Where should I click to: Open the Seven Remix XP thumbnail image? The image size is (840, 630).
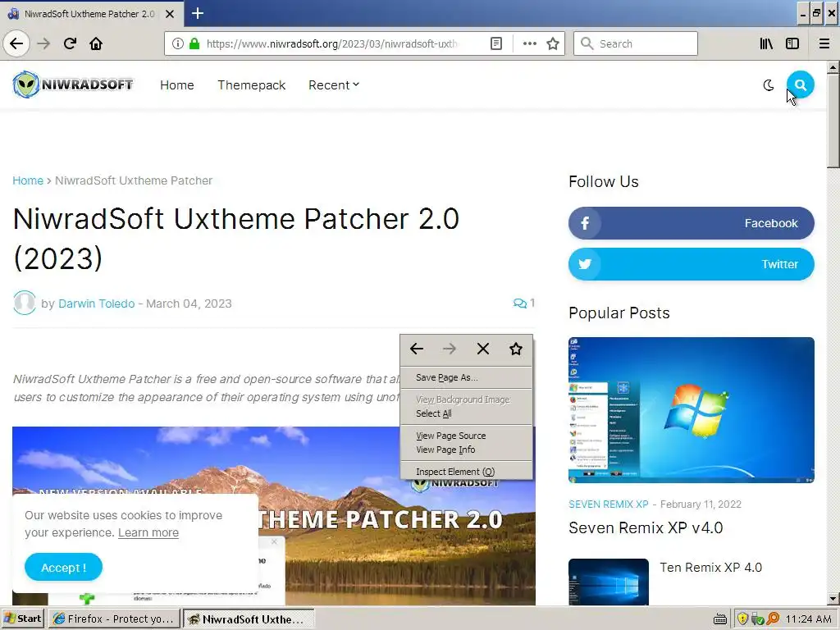pos(691,410)
